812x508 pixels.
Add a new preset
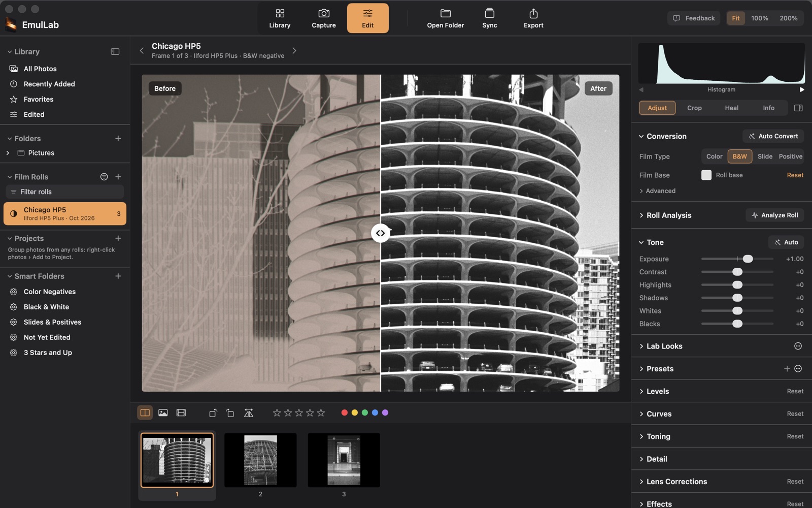pos(787,369)
